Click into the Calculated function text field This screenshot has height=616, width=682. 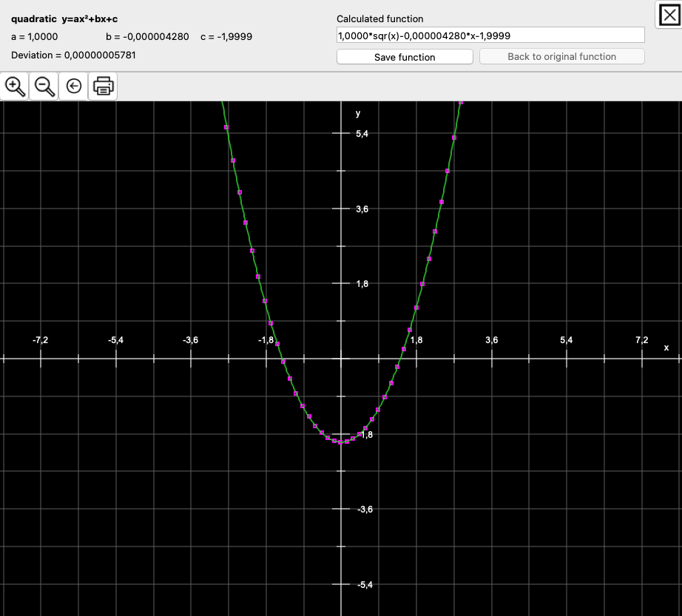[x=490, y=35]
